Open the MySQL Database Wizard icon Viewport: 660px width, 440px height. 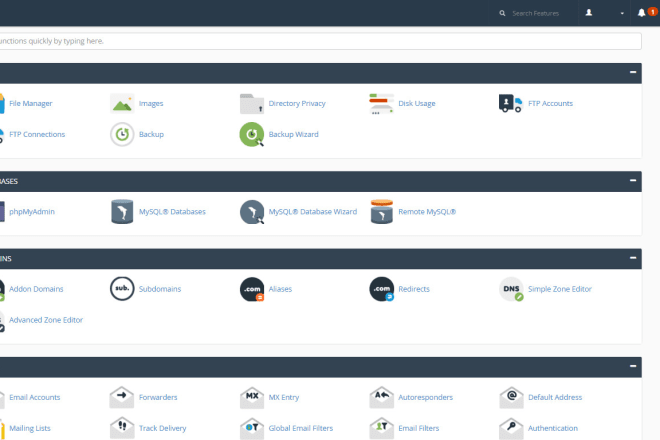click(252, 211)
